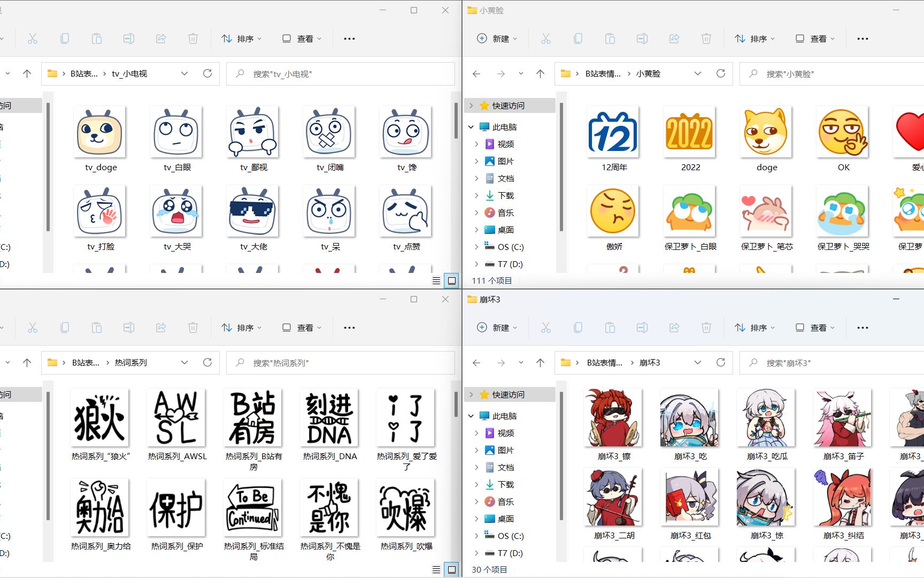
Task: Click Back arrow in 小黄脸 window
Action: (476, 74)
